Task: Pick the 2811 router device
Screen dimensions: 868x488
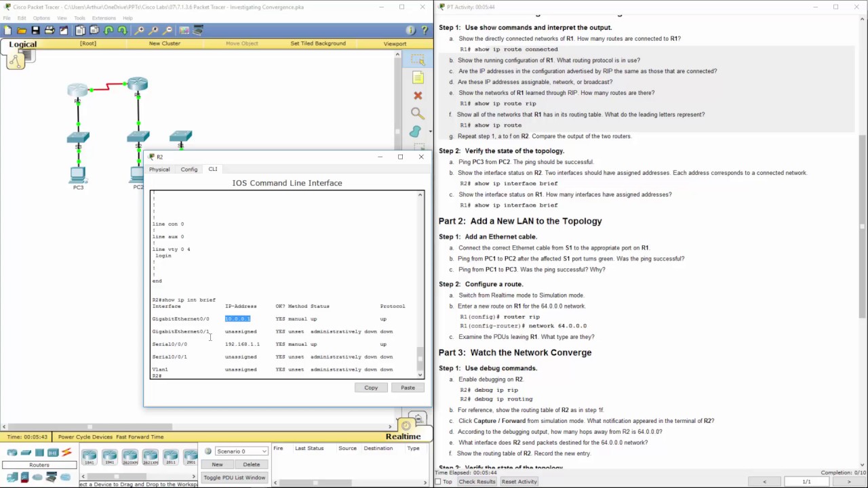Action: [x=171, y=457]
